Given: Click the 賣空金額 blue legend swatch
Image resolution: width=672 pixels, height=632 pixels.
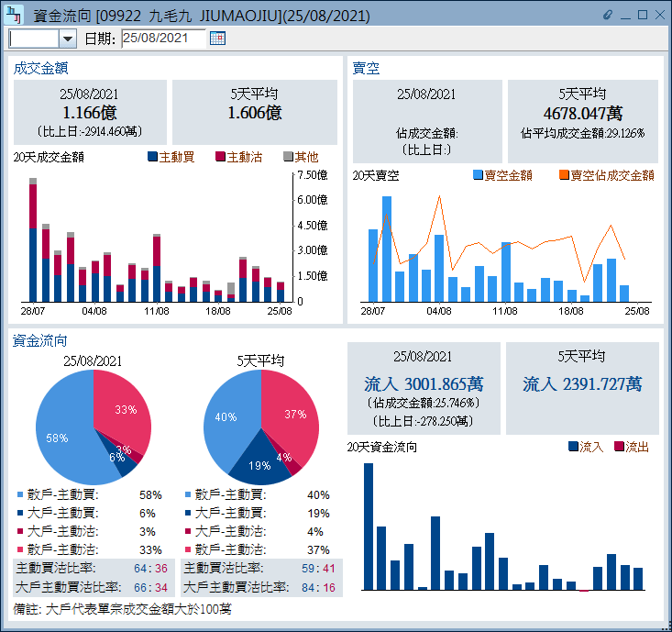Looking at the screenshot, I should coord(478,175).
